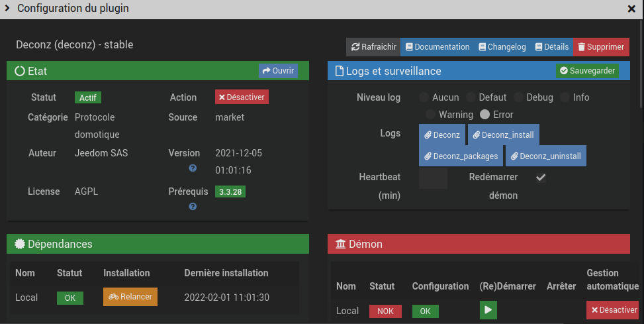This screenshot has height=324, width=644.
Task: Close the plugin configuration dialog
Action: pos(631,9)
